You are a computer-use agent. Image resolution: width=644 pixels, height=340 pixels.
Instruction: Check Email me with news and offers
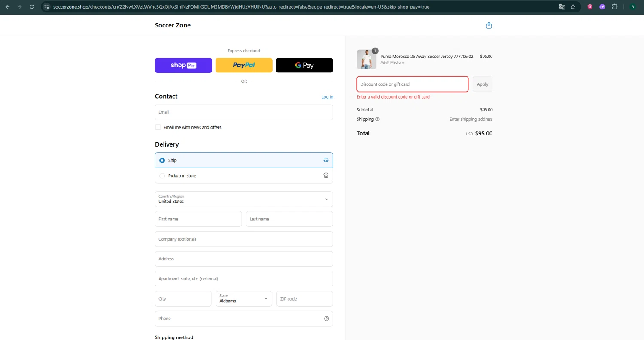(x=158, y=127)
